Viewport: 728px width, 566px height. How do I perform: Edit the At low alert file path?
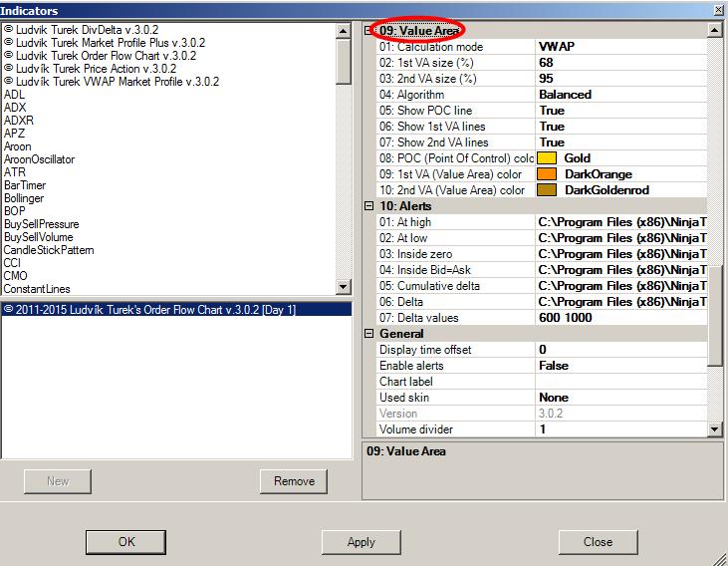(x=621, y=238)
